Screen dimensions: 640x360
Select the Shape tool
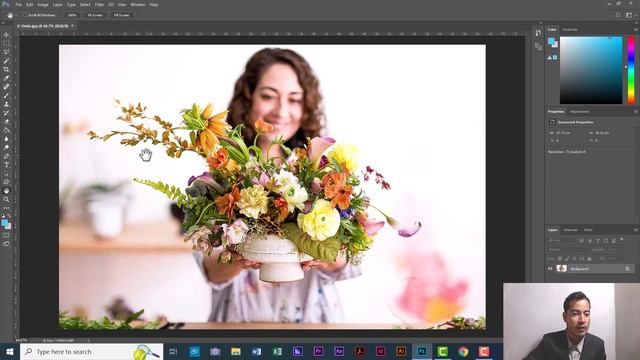click(x=6, y=182)
